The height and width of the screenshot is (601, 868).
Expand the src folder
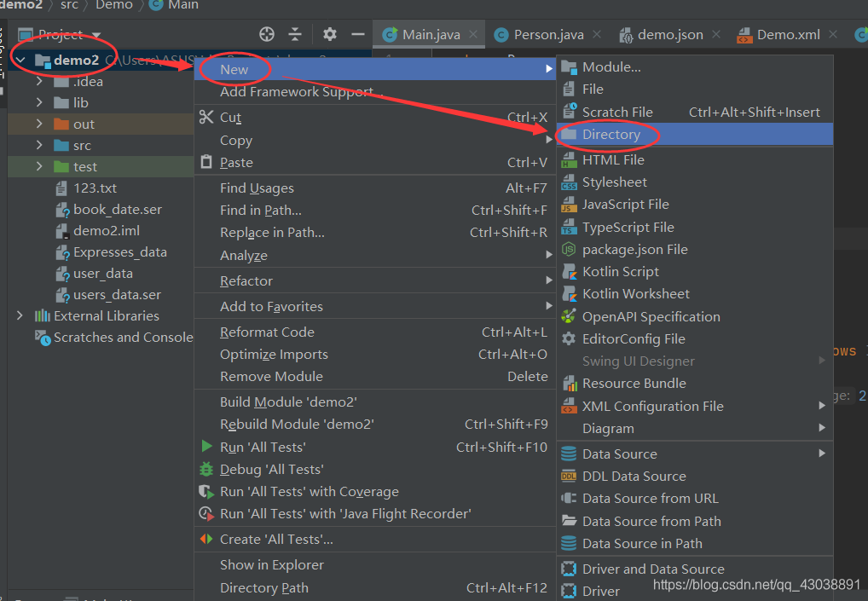(38, 145)
